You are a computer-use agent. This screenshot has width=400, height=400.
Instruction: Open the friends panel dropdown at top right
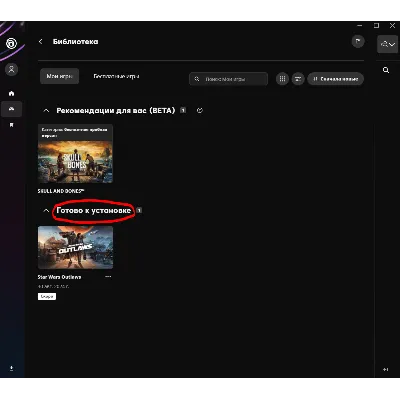tap(387, 44)
